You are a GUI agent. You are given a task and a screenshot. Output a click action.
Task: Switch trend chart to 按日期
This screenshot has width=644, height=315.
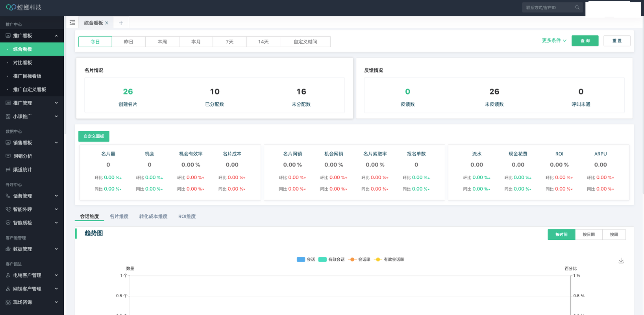pos(589,235)
